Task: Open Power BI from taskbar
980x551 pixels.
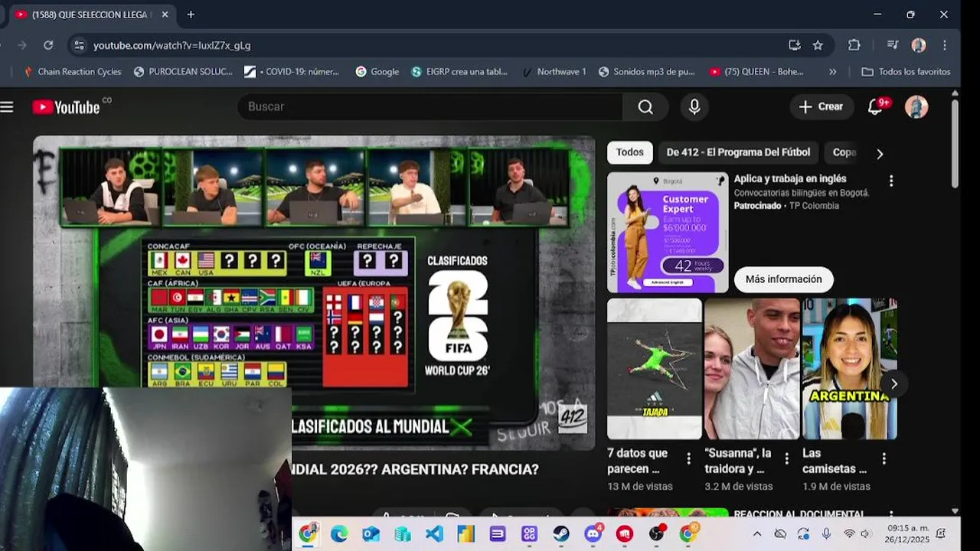Action: (x=465, y=534)
